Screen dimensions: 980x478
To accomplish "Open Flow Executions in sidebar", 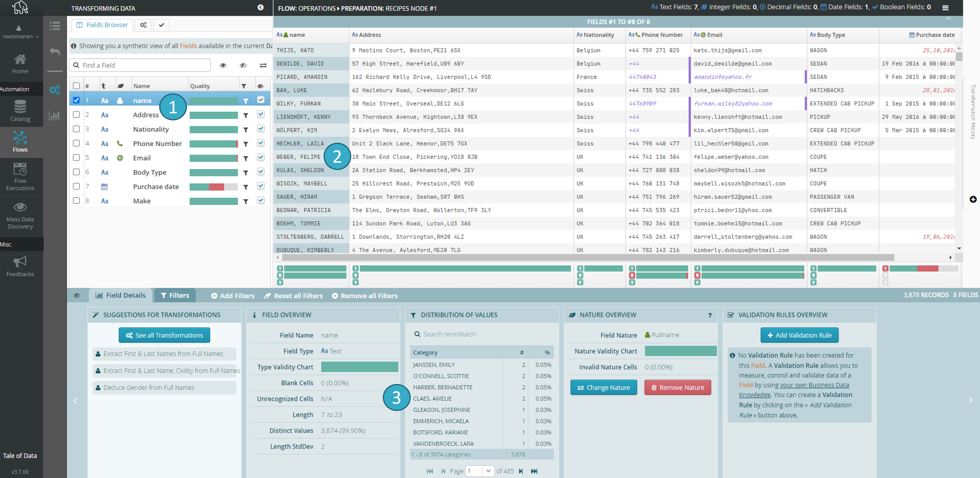I will tap(20, 177).
